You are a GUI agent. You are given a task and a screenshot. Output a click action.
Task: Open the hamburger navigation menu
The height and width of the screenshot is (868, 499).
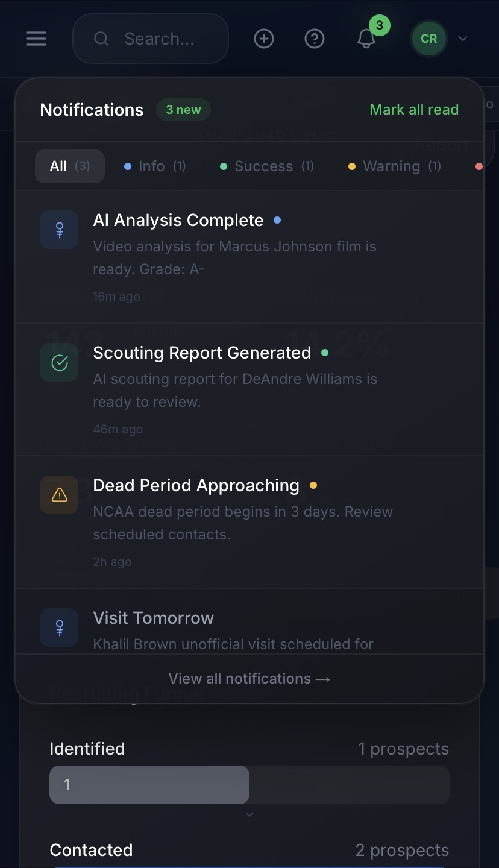tap(36, 39)
